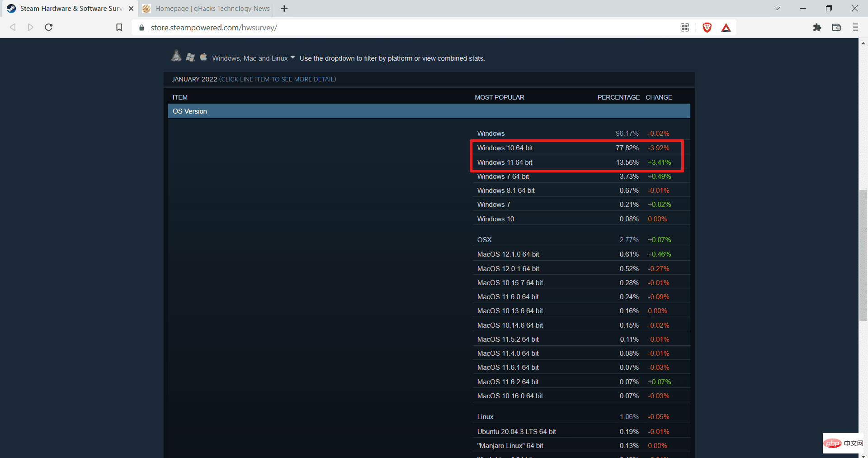This screenshot has width=868, height=458.
Task: Click the PERCENTAGE column header
Action: coord(618,97)
